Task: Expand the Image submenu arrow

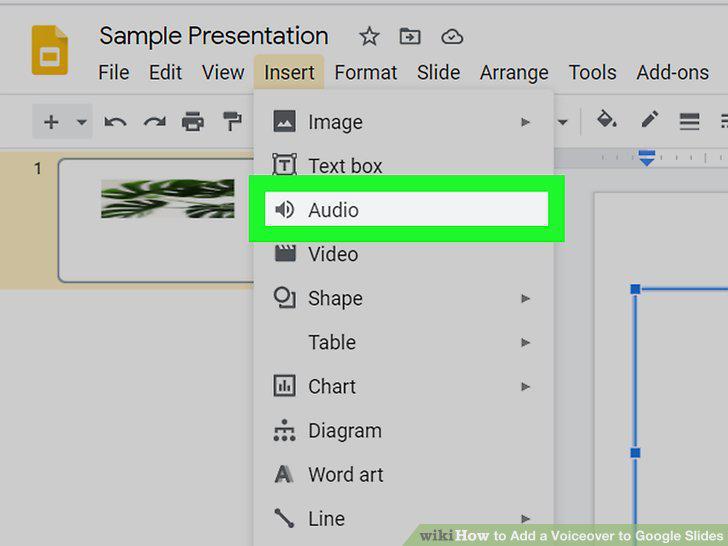Action: point(525,122)
